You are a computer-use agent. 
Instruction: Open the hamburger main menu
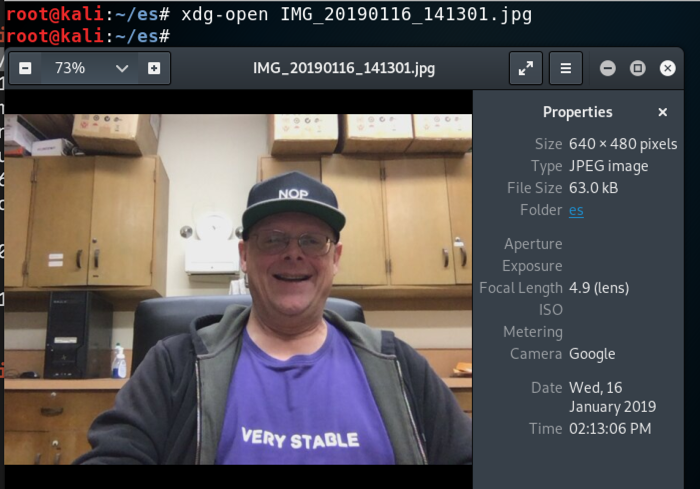click(x=566, y=68)
